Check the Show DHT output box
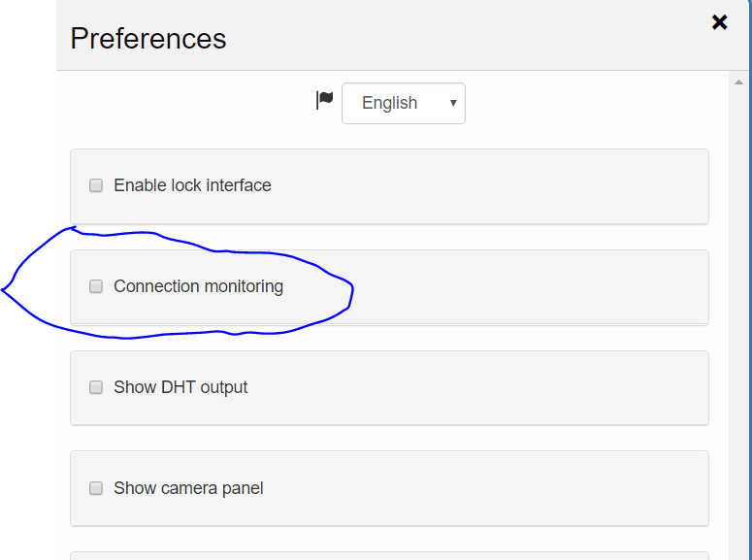The image size is (752, 560). click(96, 387)
